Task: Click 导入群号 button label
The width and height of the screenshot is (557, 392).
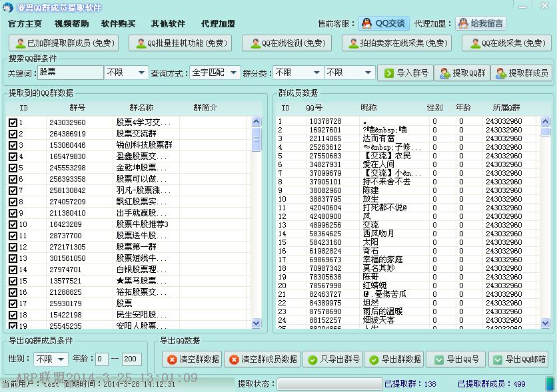Action: coord(412,73)
